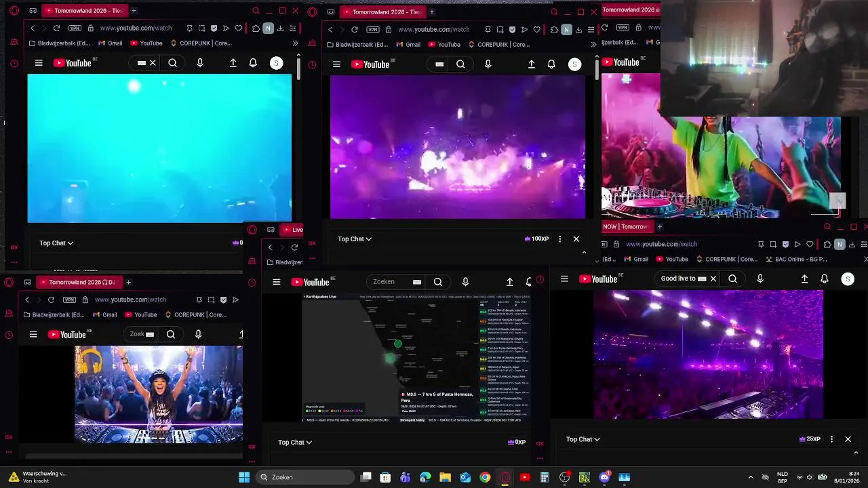
Task: Open Windows Start menu
Action: [244, 477]
